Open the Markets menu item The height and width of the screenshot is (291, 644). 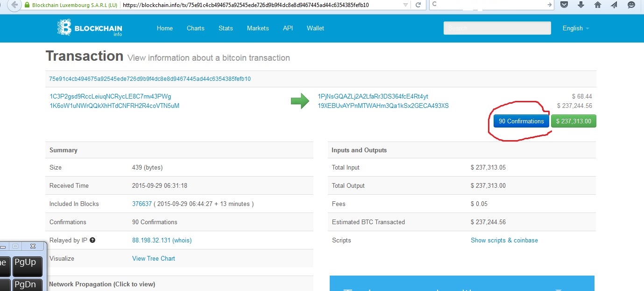258,28
